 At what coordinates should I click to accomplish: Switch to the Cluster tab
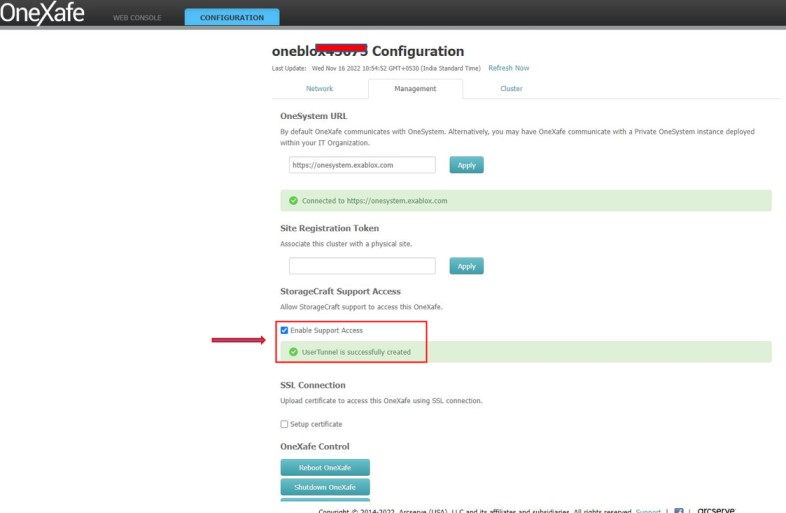511,88
